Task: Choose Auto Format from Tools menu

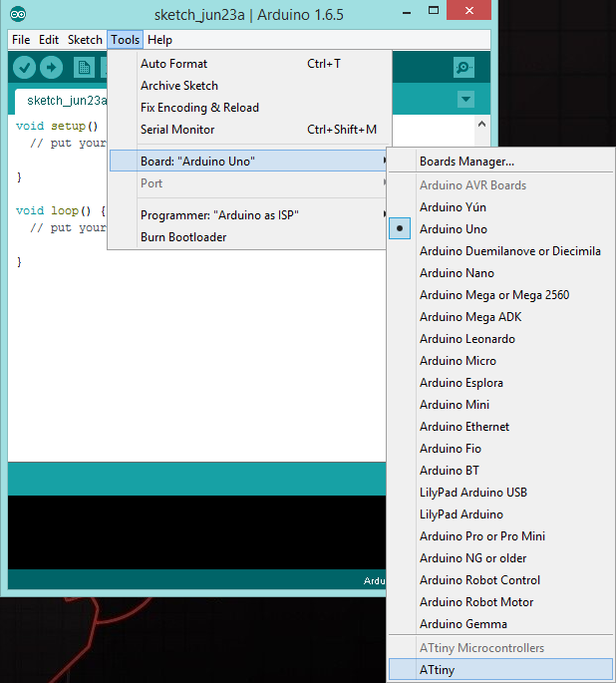Action: coord(248,64)
